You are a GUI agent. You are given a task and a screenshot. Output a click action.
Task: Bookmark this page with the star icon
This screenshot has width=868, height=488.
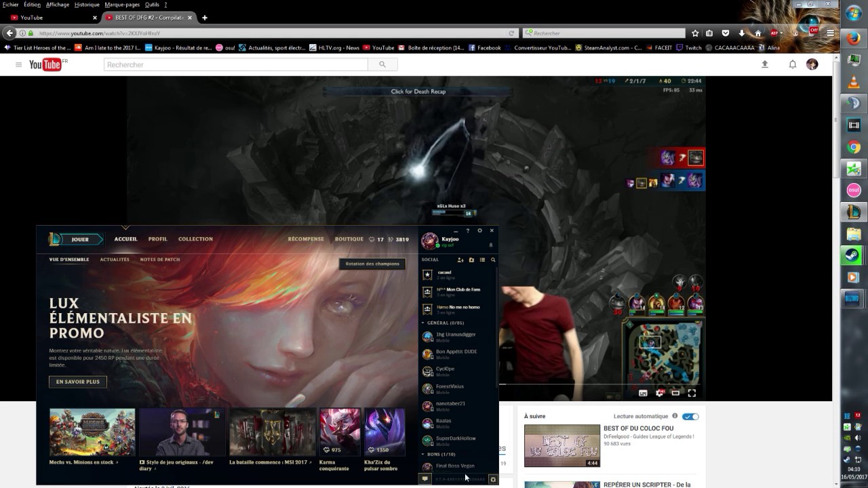click(695, 33)
